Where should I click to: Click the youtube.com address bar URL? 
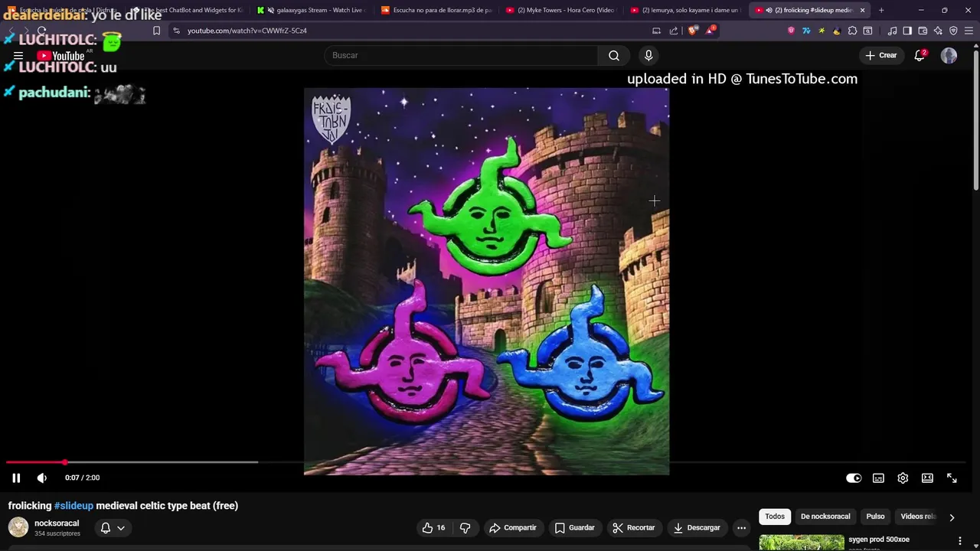[x=247, y=31]
